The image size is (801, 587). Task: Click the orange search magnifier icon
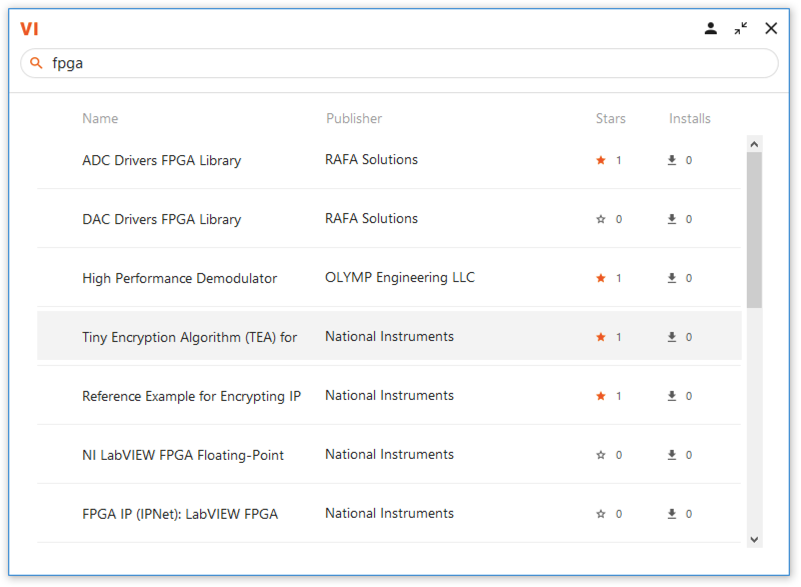pyautogui.click(x=36, y=63)
